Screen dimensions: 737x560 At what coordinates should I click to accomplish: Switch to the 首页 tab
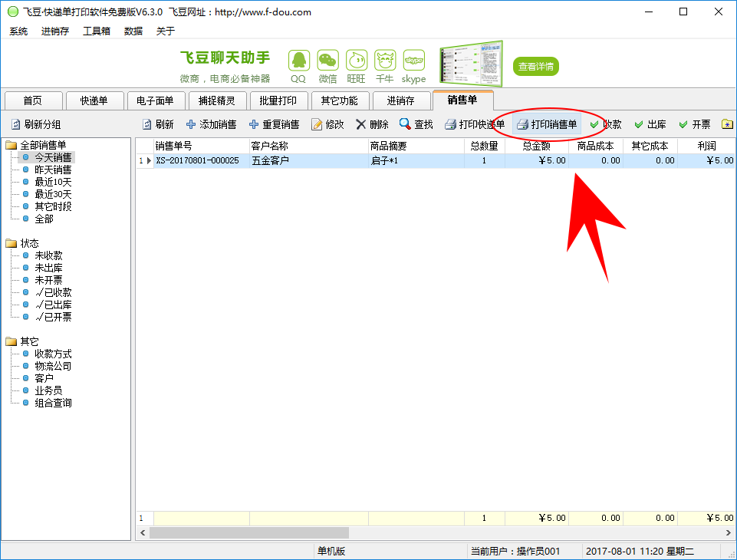tap(33, 100)
